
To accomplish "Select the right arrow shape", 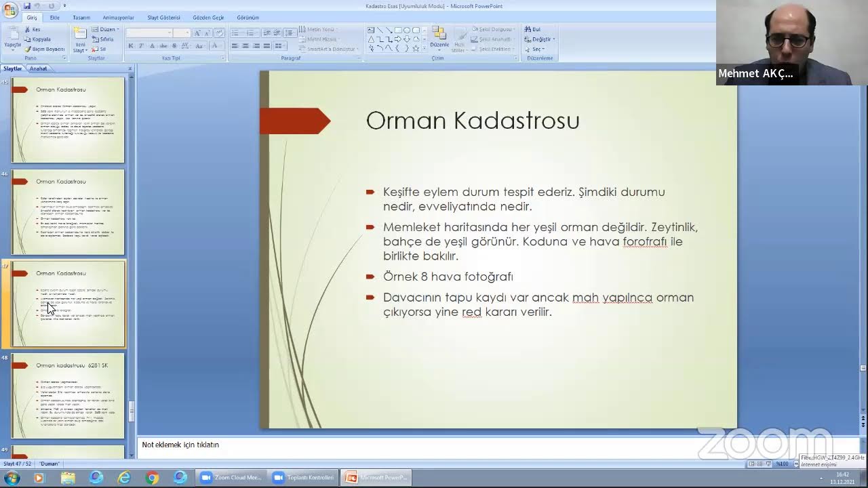I will coord(398,39).
